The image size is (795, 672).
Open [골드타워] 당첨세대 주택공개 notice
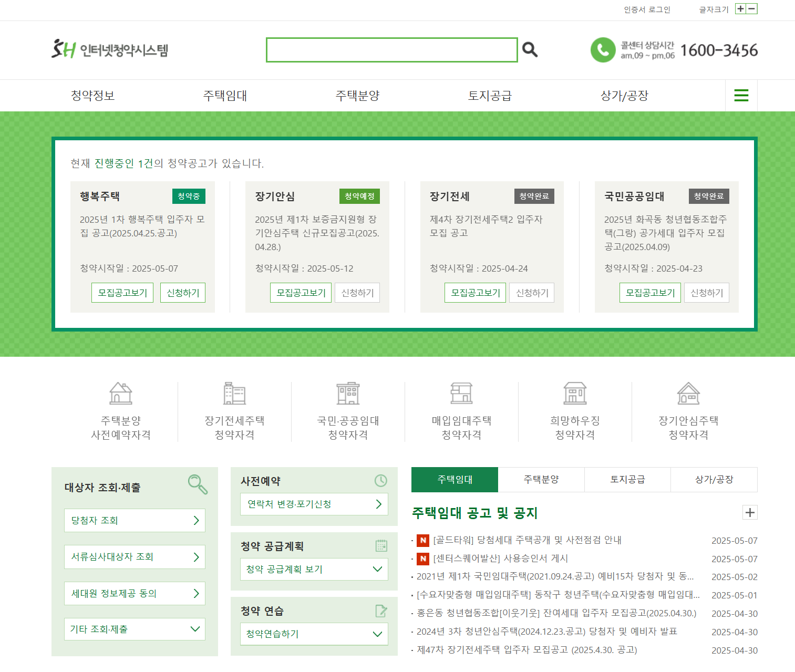pos(527,540)
